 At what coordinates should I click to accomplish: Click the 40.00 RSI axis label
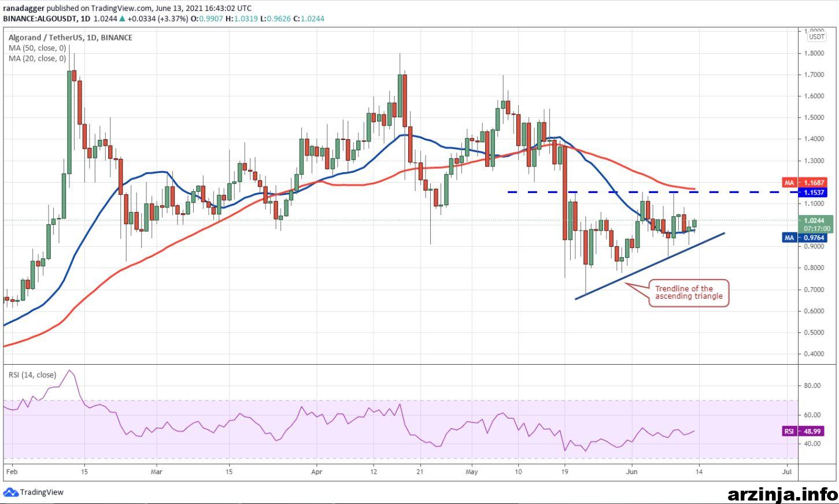tap(812, 444)
